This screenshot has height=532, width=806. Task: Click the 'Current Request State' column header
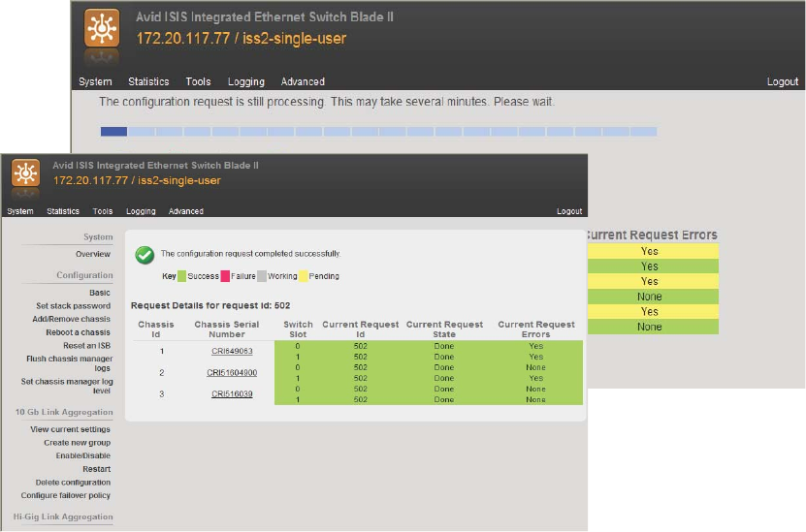tap(444, 329)
